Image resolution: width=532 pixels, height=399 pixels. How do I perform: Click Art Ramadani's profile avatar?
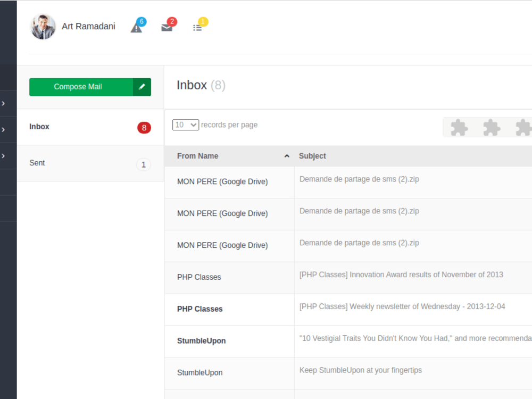click(43, 27)
